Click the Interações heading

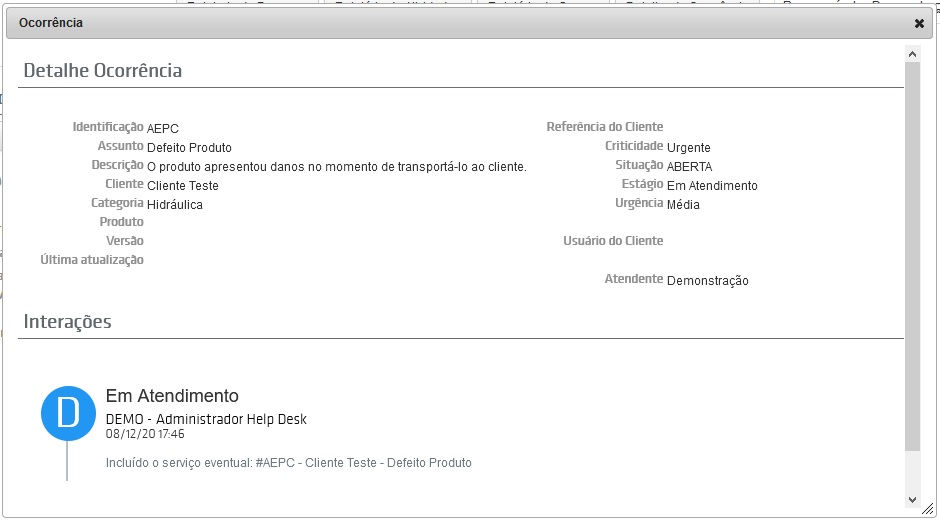click(67, 321)
